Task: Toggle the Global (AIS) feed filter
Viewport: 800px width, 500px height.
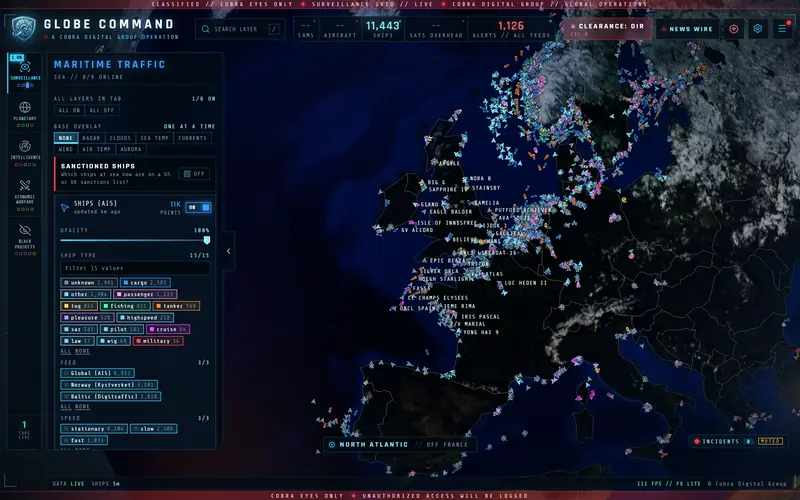Action: pos(97,373)
